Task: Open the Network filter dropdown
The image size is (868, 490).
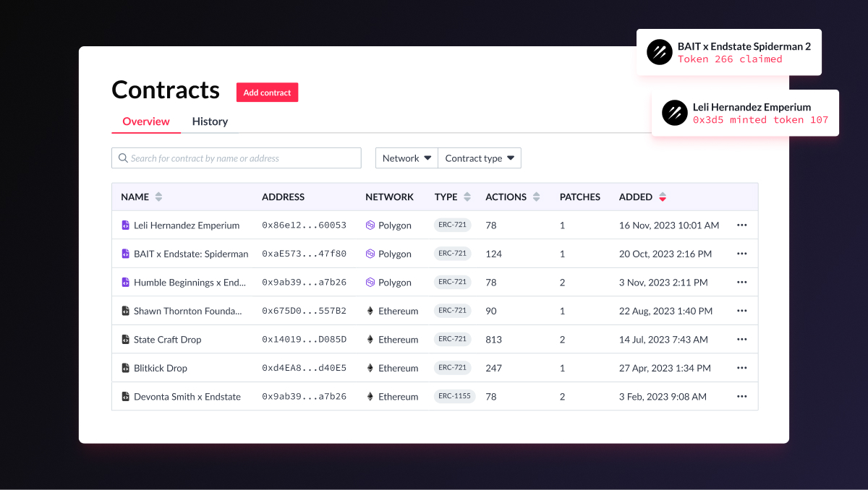Action: point(406,158)
